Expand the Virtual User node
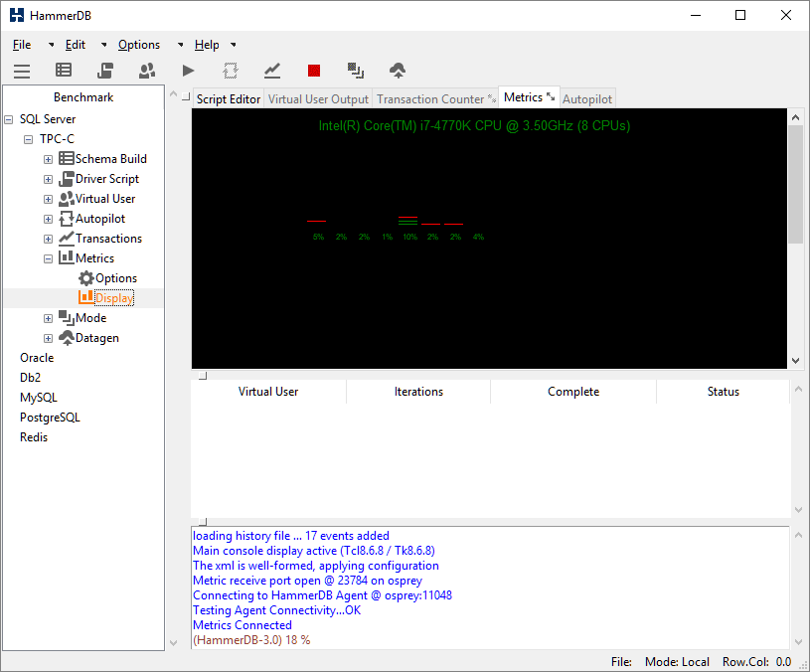The width and height of the screenshot is (810, 672). point(48,200)
